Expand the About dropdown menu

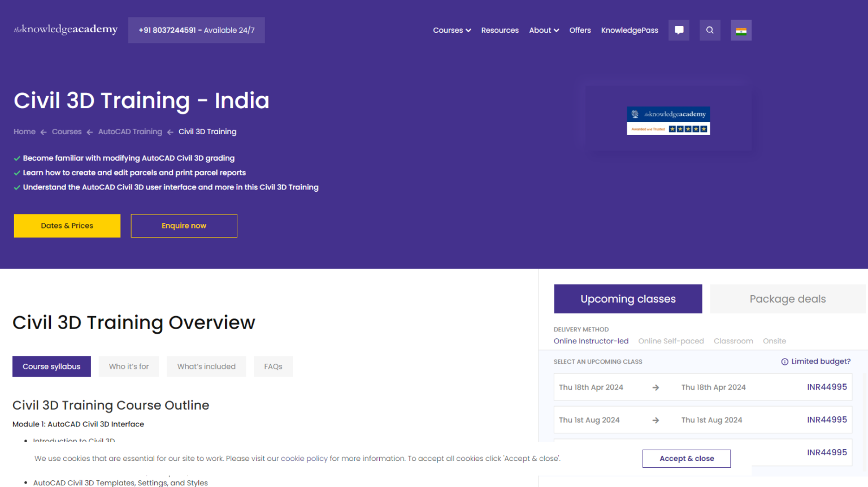click(544, 31)
